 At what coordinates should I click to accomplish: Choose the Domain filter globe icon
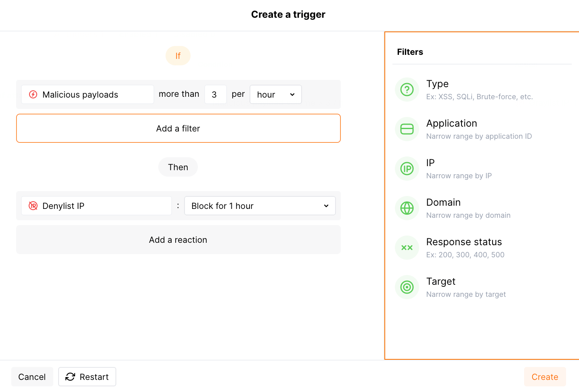(407, 208)
